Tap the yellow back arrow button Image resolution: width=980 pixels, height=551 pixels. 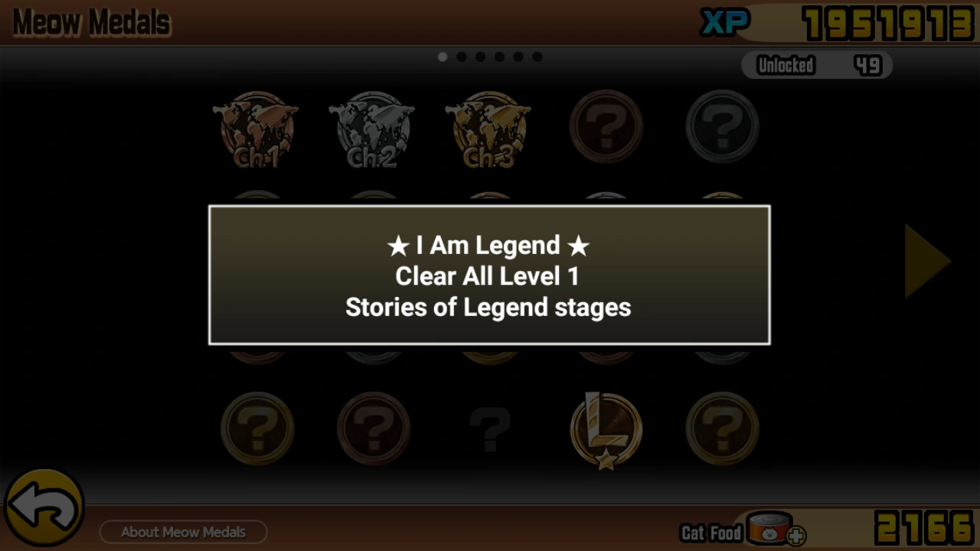[44, 507]
